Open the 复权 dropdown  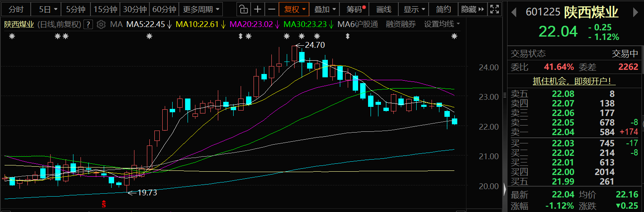(295, 9)
